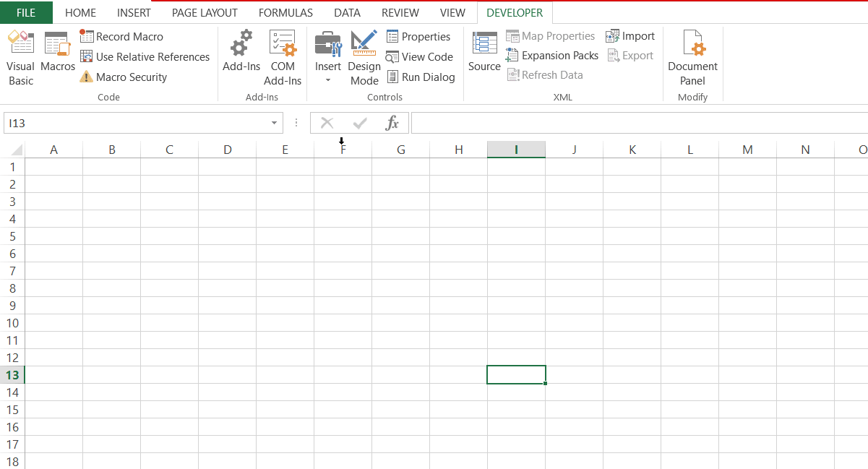Click the XML Source icon

(484, 54)
